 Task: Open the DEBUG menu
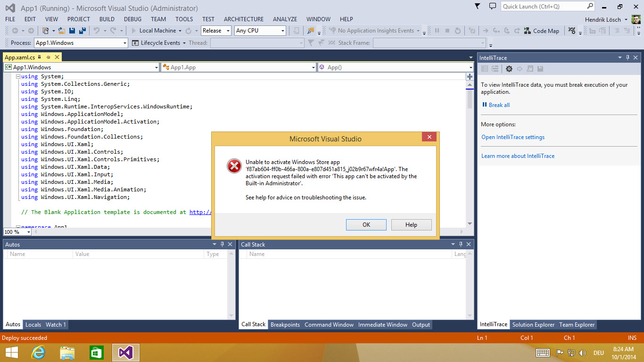(132, 19)
